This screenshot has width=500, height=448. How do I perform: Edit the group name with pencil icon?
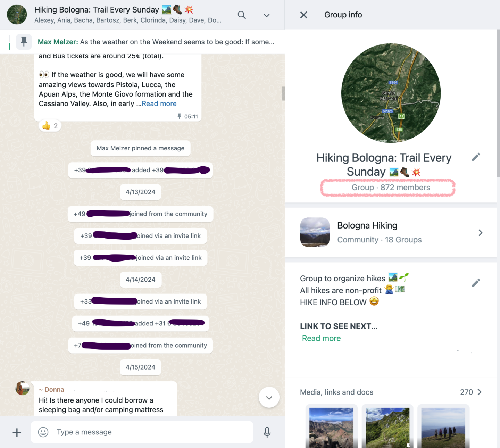click(x=476, y=157)
